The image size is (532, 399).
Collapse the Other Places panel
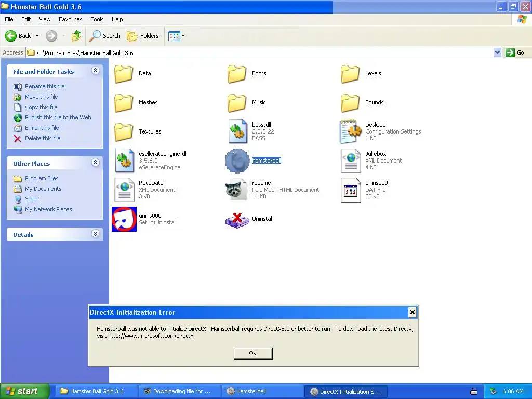(96, 163)
